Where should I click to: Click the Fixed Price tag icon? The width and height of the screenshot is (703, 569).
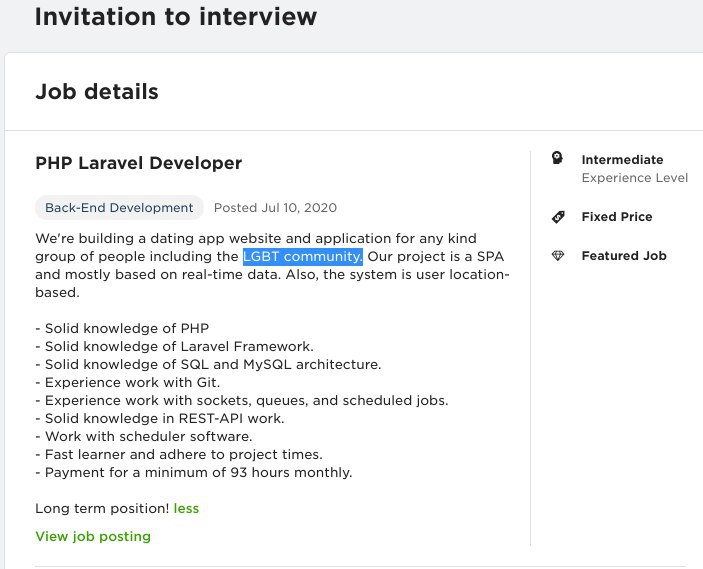pyautogui.click(x=558, y=217)
